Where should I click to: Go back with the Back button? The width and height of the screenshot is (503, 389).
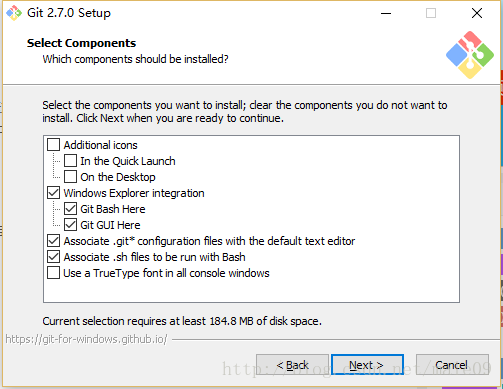pyautogui.click(x=292, y=365)
